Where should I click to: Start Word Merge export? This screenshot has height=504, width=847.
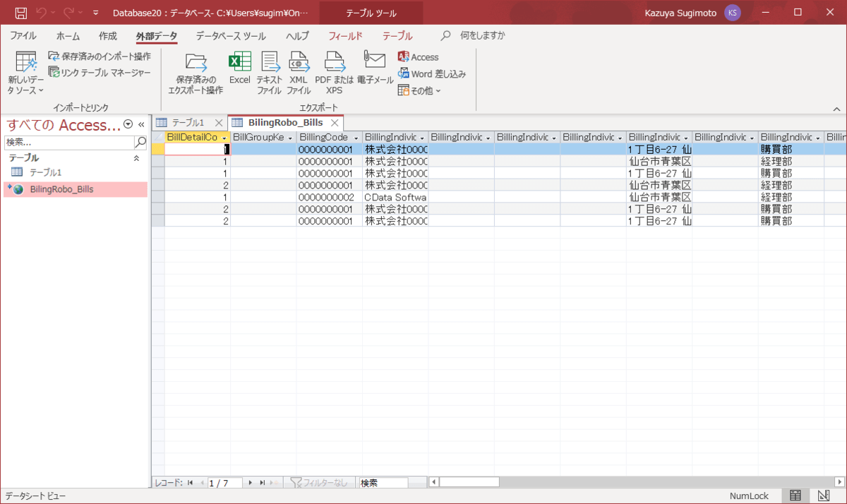pos(431,73)
